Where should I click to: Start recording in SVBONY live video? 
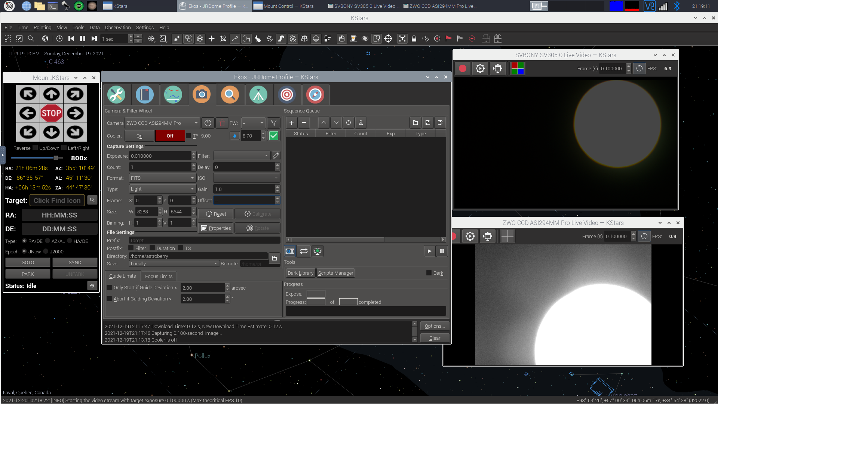[x=463, y=68]
